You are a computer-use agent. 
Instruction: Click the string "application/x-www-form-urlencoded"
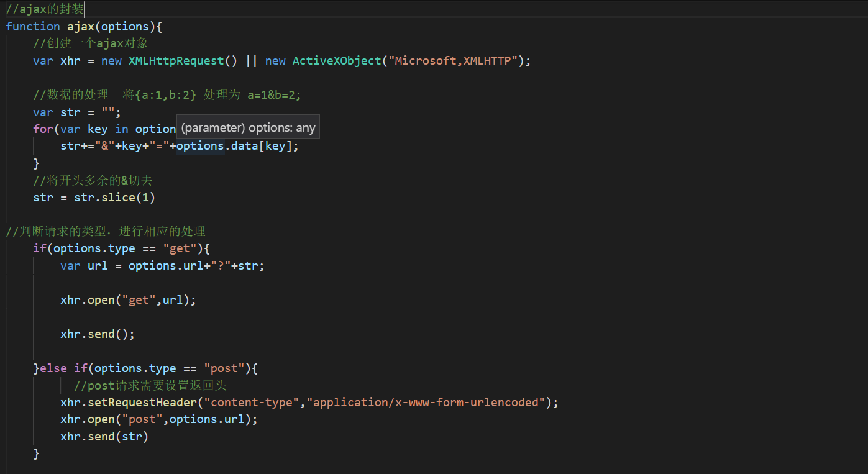[426, 403]
